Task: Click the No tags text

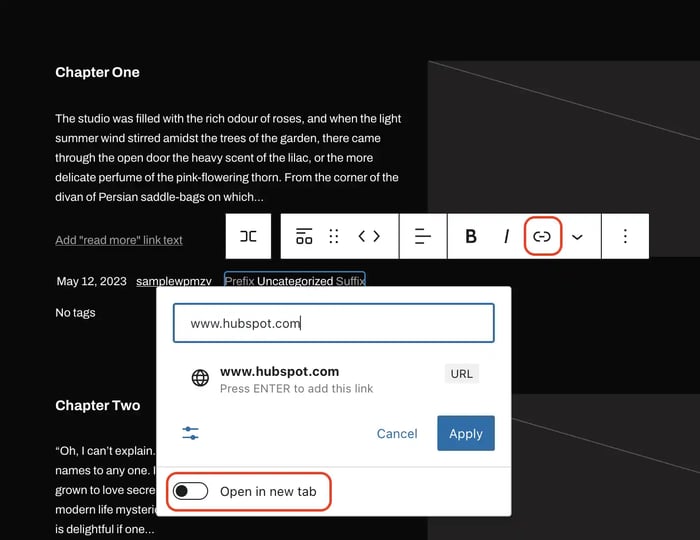Action: point(75,312)
